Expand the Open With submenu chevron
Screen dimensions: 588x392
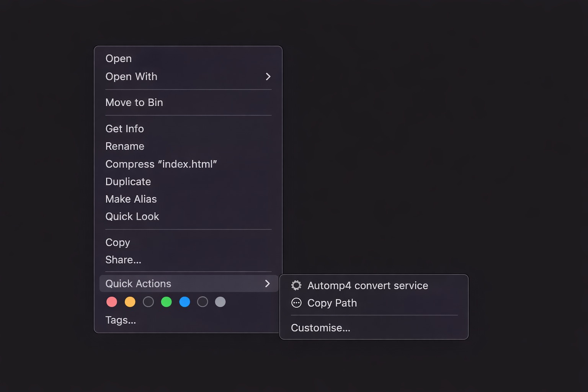pos(268,77)
